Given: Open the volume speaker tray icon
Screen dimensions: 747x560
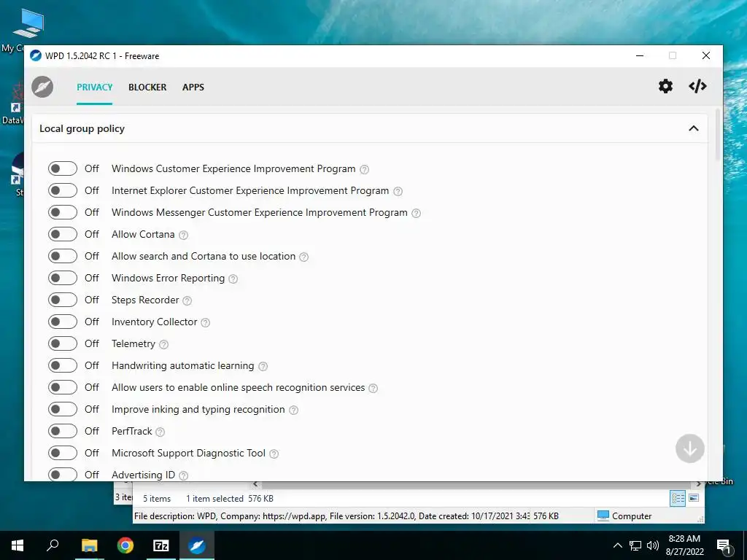Looking at the screenshot, I should click(x=653, y=545).
